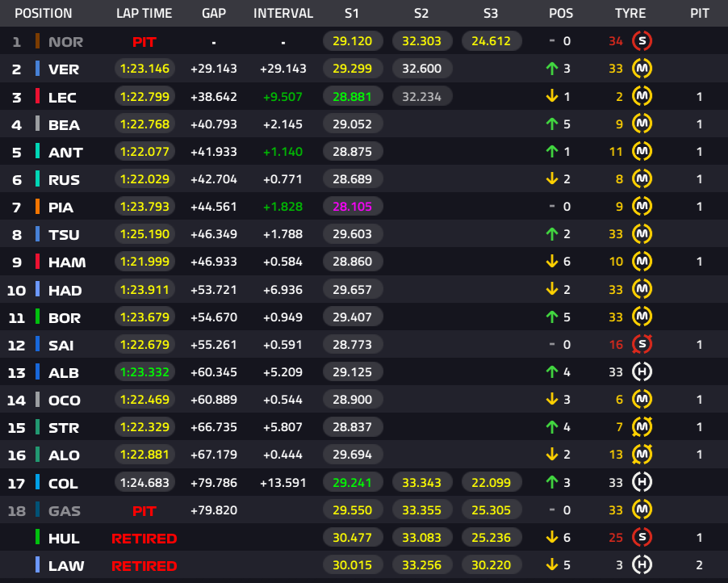Click the used soft tyre icon for SAI
Image resolution: width=728 pixels, height=583 pixels.
(x=642, y=344)
